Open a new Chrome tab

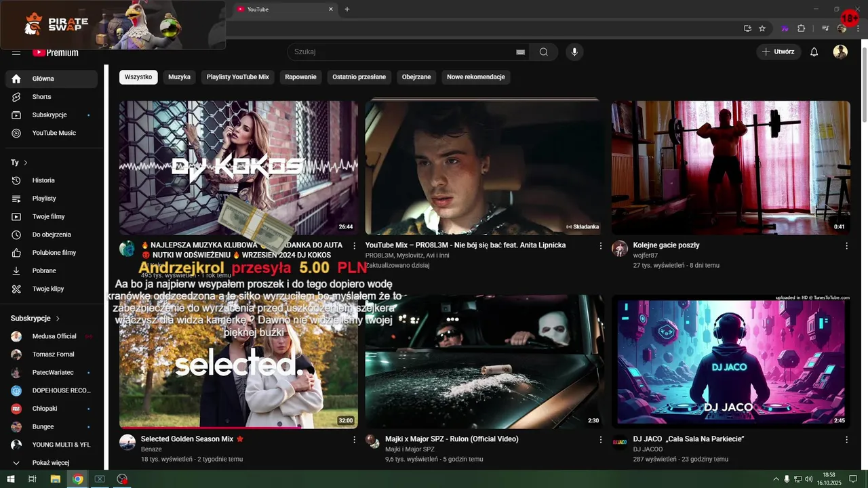point(347,9)
